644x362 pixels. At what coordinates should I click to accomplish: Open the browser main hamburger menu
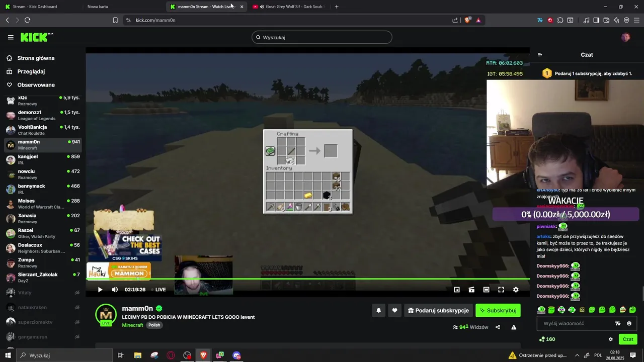[x=637, y=20]
